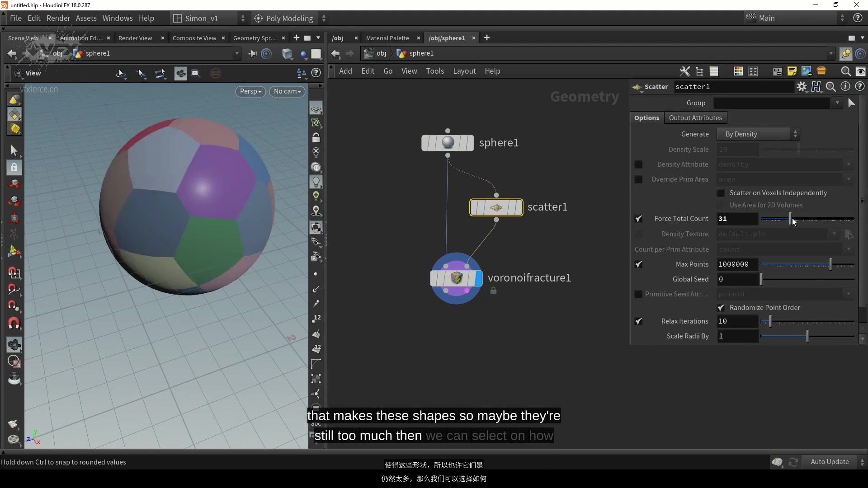This screenshot has width=868, height=488.
Task: Select the arrow Select tool in left toolbar
Action: pos(14,150)
